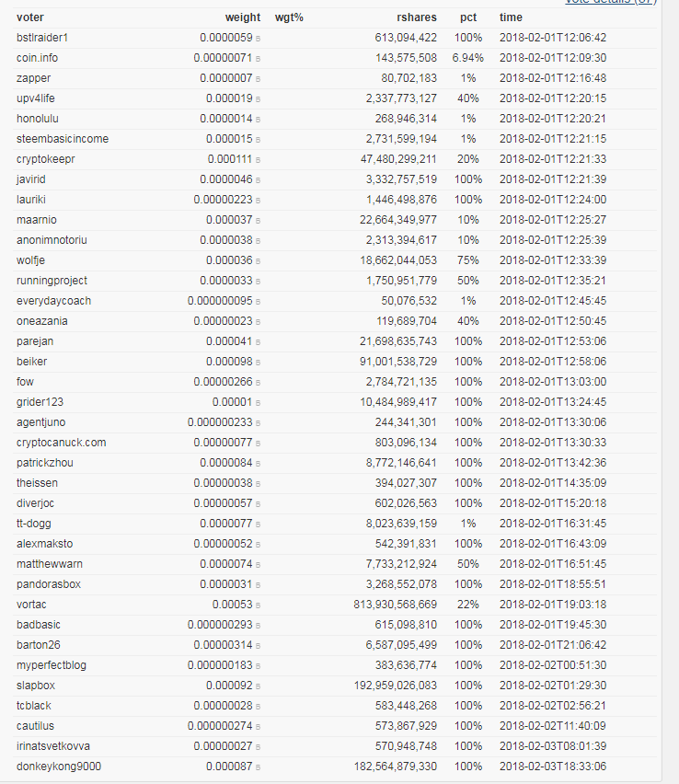Click the pct column header
Screen dimensions: 679x784
[468, 17]
